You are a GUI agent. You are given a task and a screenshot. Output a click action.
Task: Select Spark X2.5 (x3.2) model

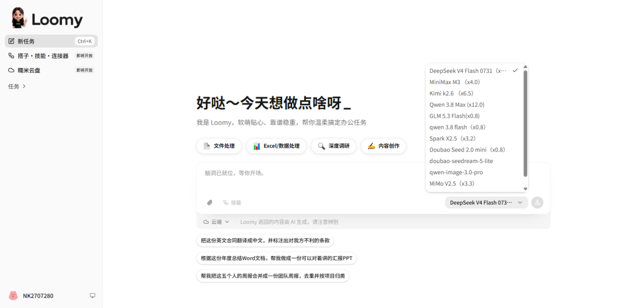[x=475, y=138]
